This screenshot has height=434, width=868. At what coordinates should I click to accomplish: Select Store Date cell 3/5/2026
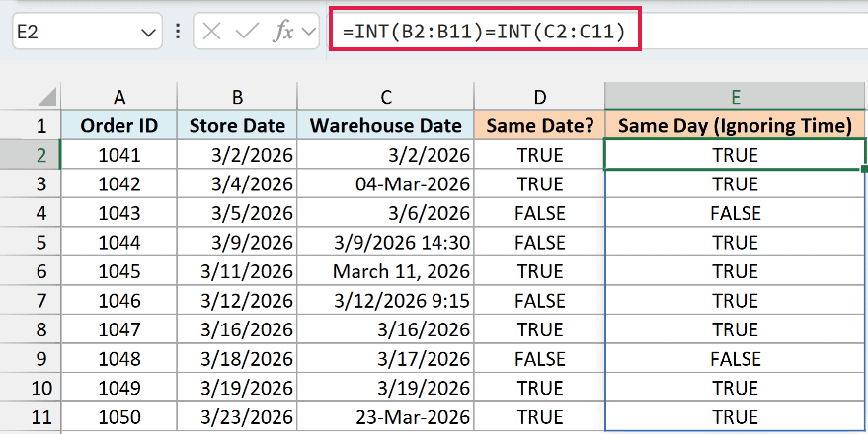click(x=237, y=213)
